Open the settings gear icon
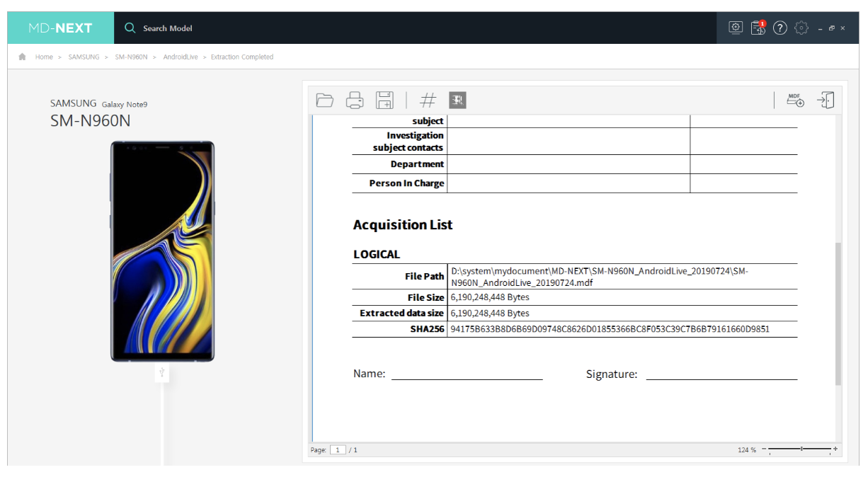This screenshot has width=868, height=477. click(801, 28)
